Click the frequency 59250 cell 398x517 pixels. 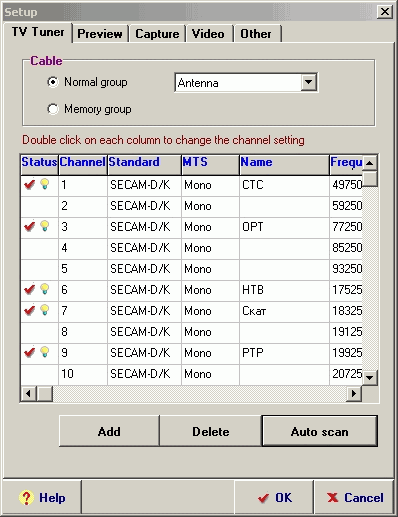tap(346, 206)
